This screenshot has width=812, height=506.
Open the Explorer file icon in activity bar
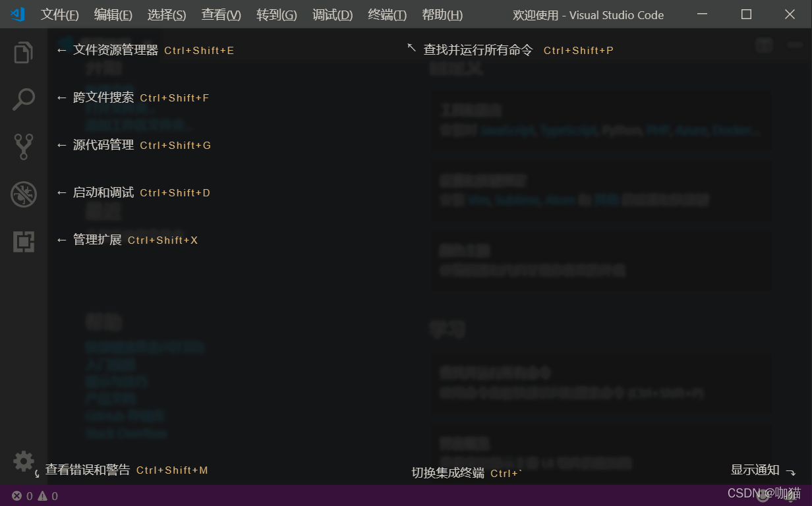(x=24, y=52)
